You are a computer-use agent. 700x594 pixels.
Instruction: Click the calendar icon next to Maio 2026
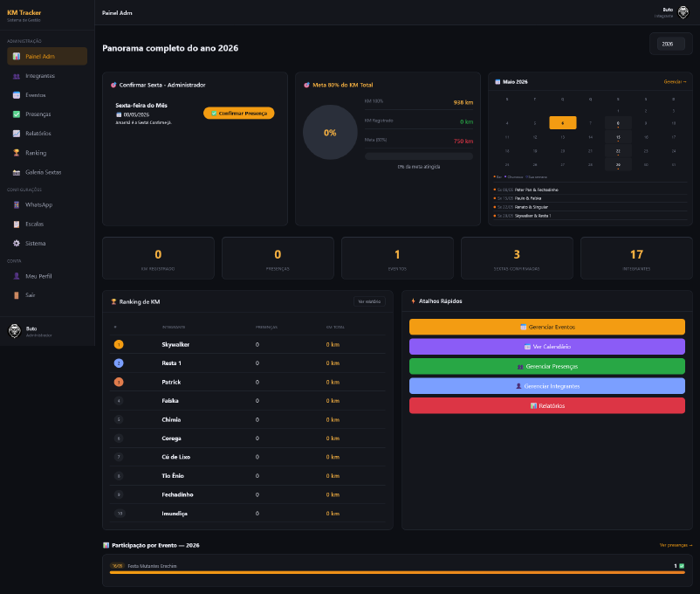pos(498,82)
